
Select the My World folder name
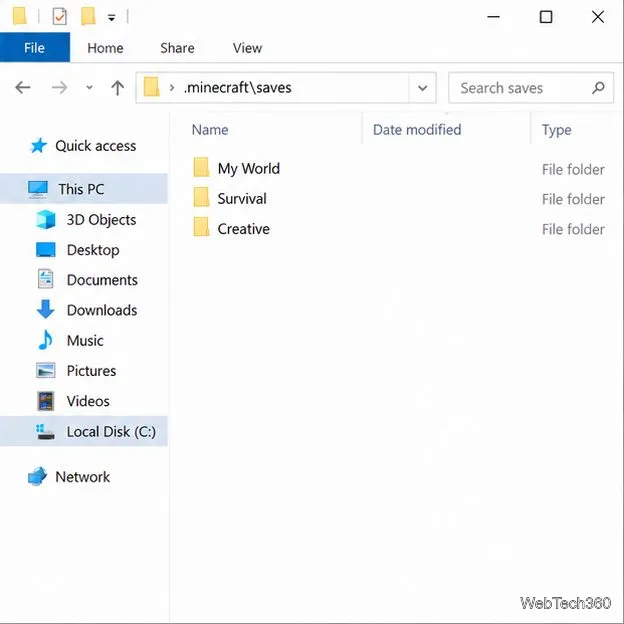[248, 169]
